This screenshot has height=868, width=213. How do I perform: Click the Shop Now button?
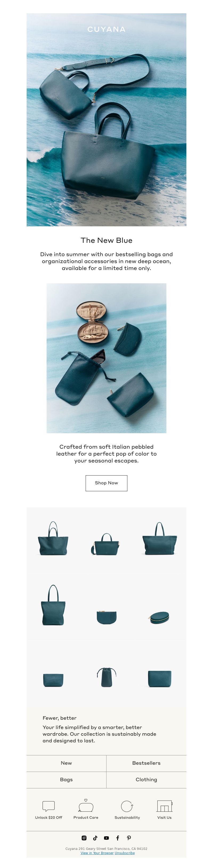pos(106,483)
